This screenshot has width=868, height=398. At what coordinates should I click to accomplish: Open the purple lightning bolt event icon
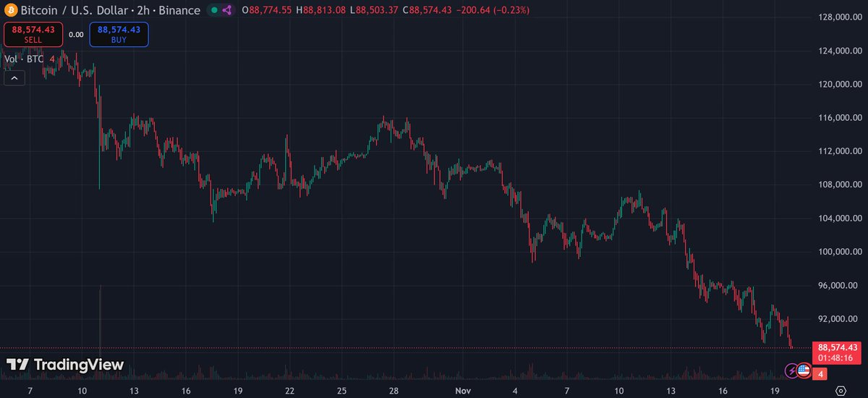(792, 371)
